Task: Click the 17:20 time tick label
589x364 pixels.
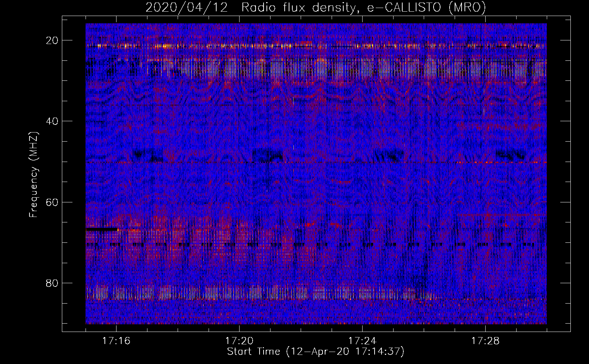Action: (239, 341)
